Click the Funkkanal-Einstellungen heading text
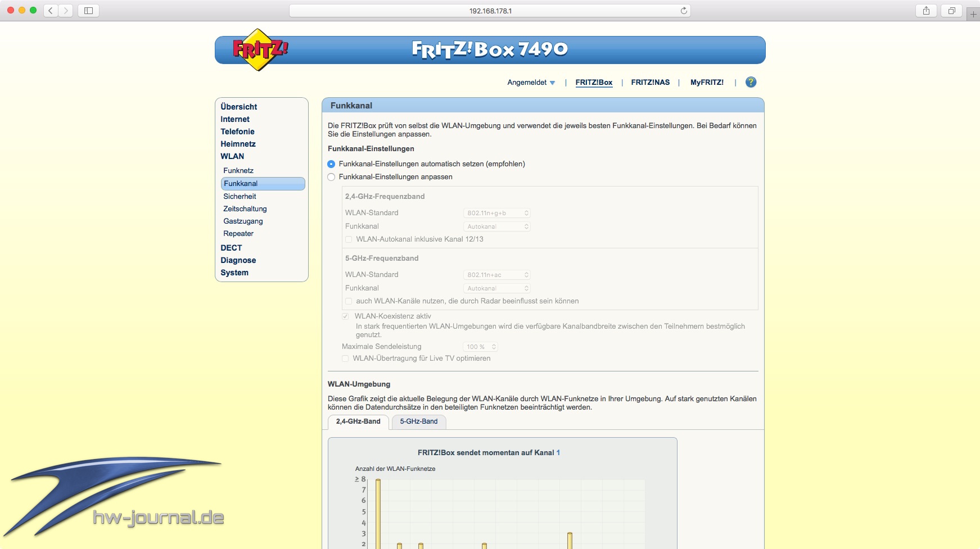This screenshot has width=980, height=549. (x=371, y=149)
